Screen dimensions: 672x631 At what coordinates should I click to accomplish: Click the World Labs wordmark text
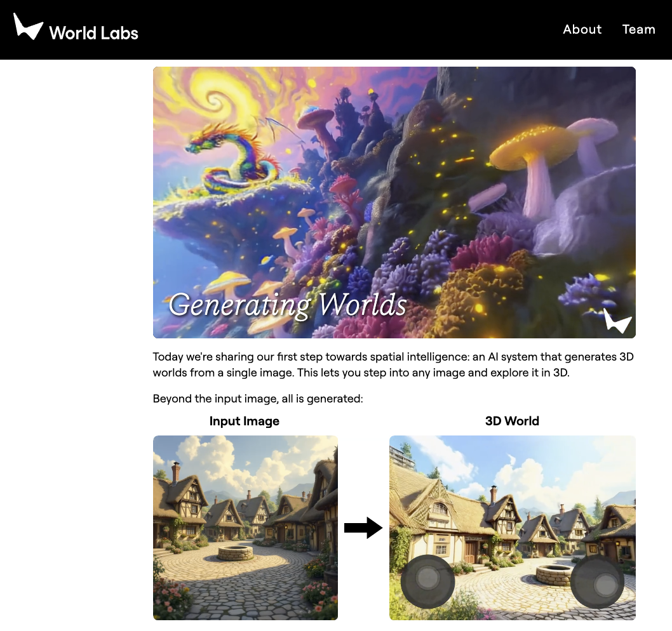(x=93, y=33)
